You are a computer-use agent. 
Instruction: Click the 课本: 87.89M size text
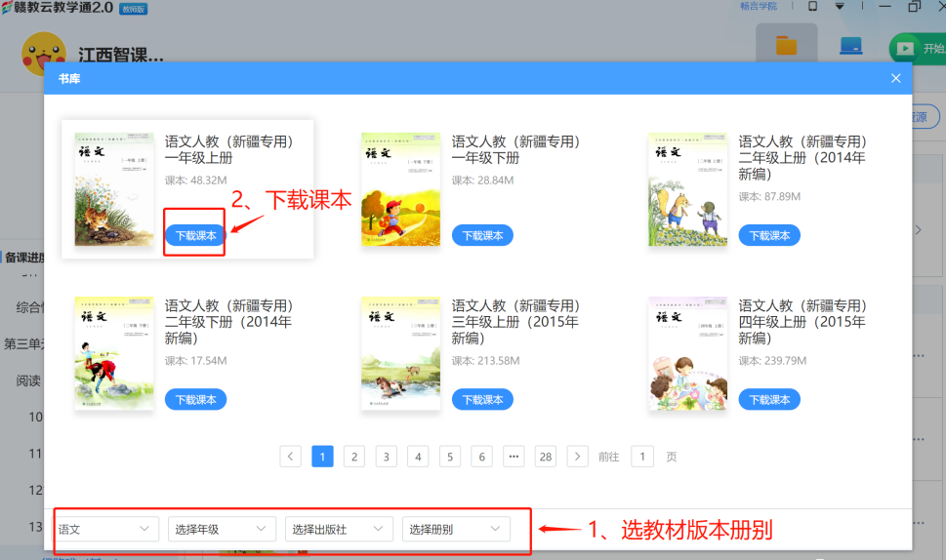coord(769,196)
